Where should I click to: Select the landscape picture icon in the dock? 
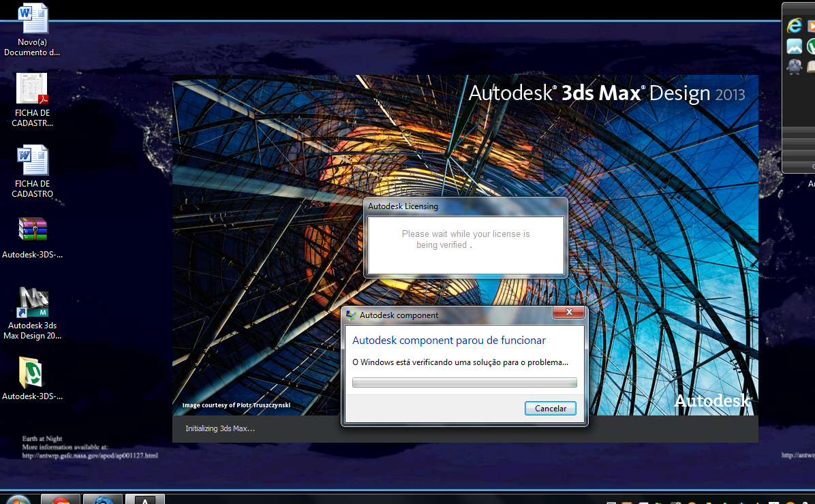(795, 46)
